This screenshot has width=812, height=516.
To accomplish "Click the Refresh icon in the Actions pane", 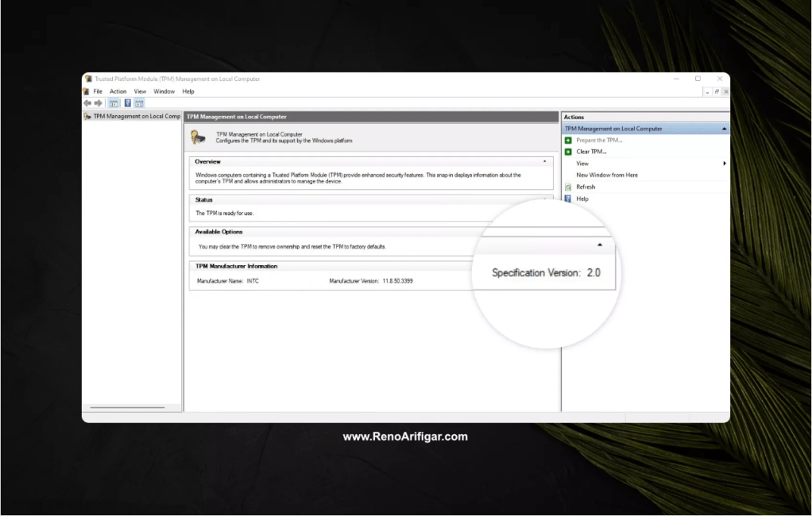I will (x=567, y=187).
